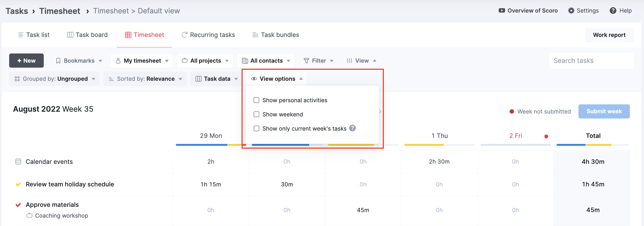Go to next week chevron arrow

[380, 111]
